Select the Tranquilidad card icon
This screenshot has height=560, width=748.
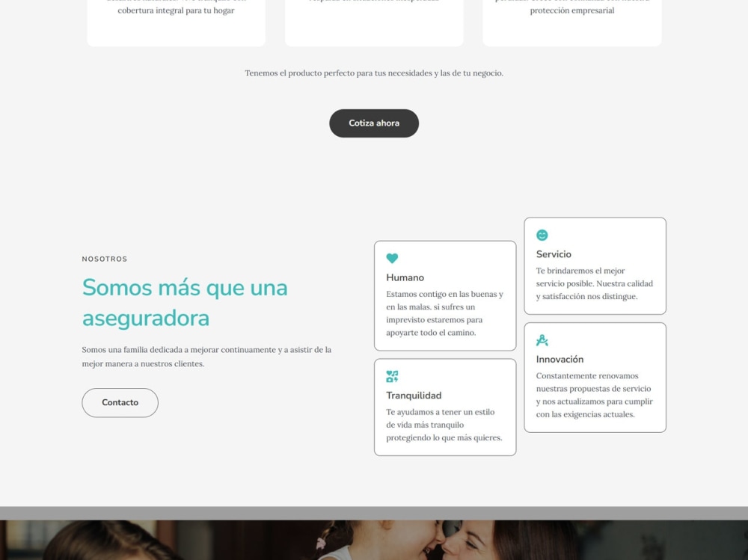392,376
